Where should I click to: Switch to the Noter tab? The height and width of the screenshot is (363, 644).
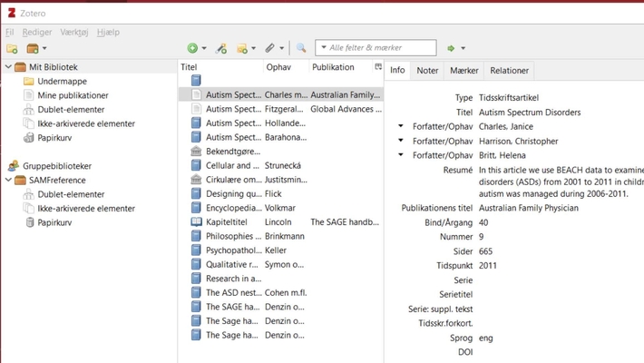pyautogui.click(x=427, y=70)
